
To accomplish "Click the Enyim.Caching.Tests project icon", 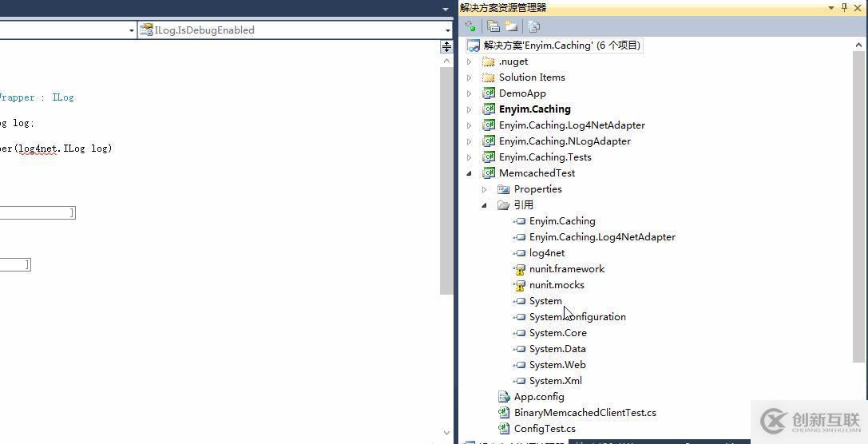I will [488, 157].
